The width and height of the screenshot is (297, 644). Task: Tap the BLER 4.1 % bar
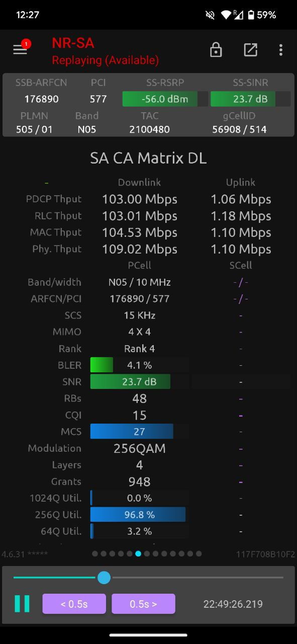click(x=140, y=365)
